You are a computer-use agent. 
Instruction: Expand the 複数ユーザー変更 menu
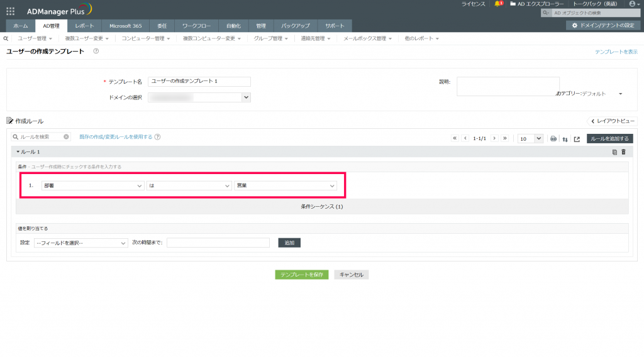point(87,38)
